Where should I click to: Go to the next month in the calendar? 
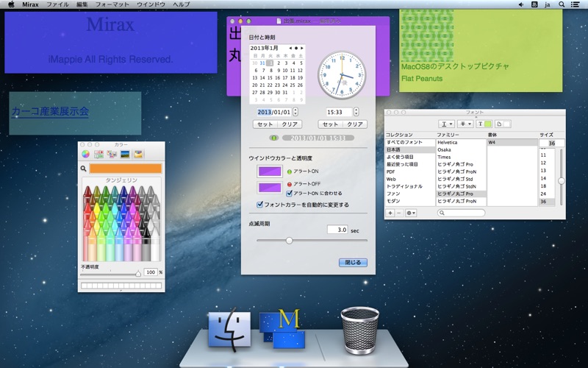(302, 48)
